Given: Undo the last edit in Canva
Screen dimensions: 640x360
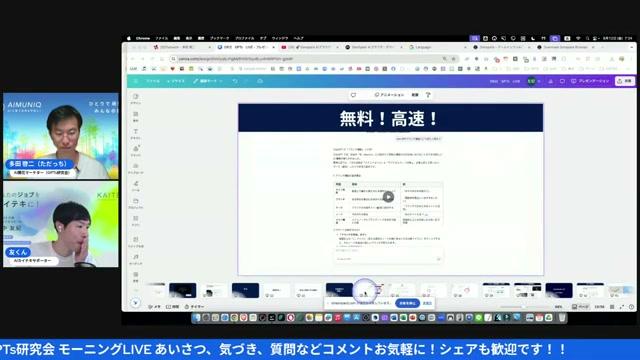Looking at the screenshot, I should click(235, 81).
